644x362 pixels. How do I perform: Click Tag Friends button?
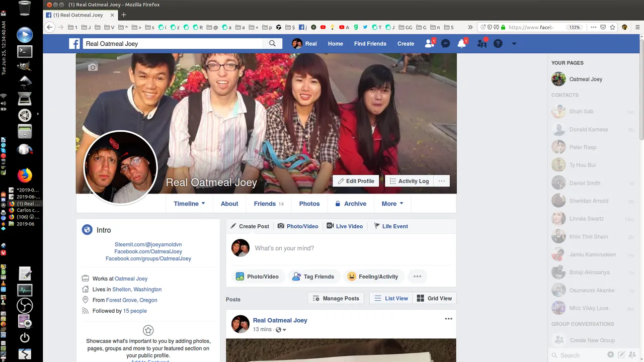click(x=313, y=276)
